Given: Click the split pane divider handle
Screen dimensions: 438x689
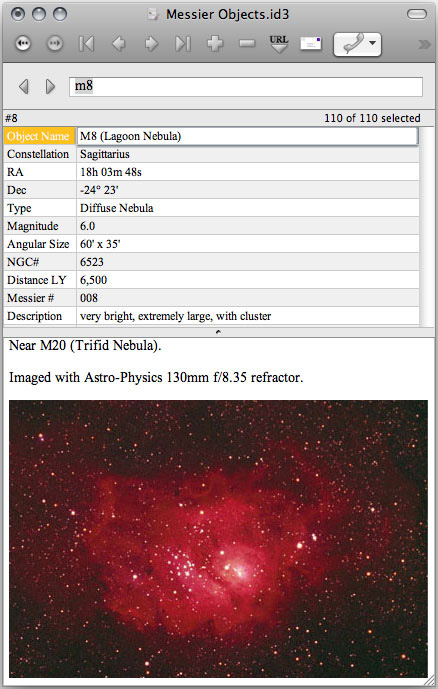Looking at the screenshot, I should [218, 332].
